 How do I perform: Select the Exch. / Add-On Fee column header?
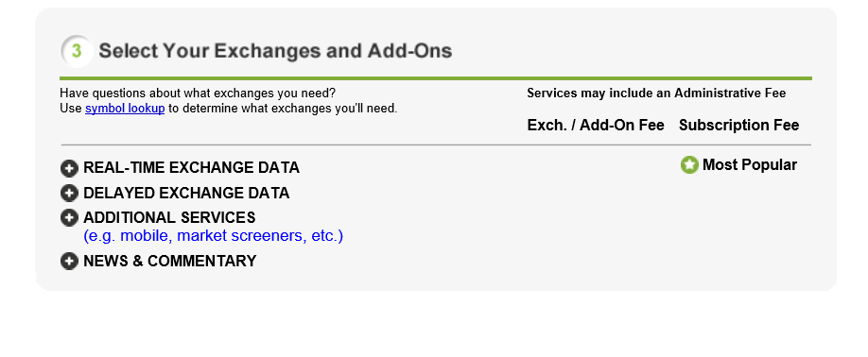(596, 126)
